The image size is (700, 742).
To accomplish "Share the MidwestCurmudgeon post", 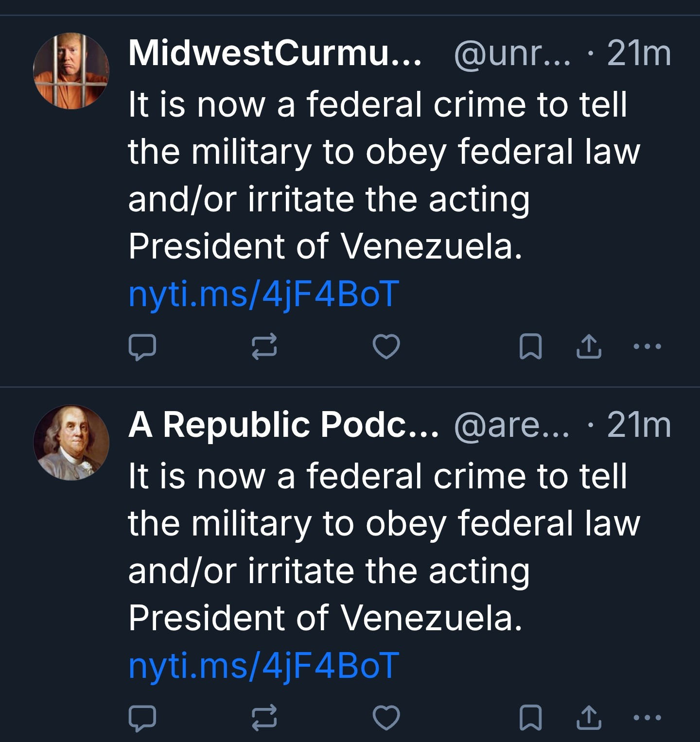I will pos(589,346).
